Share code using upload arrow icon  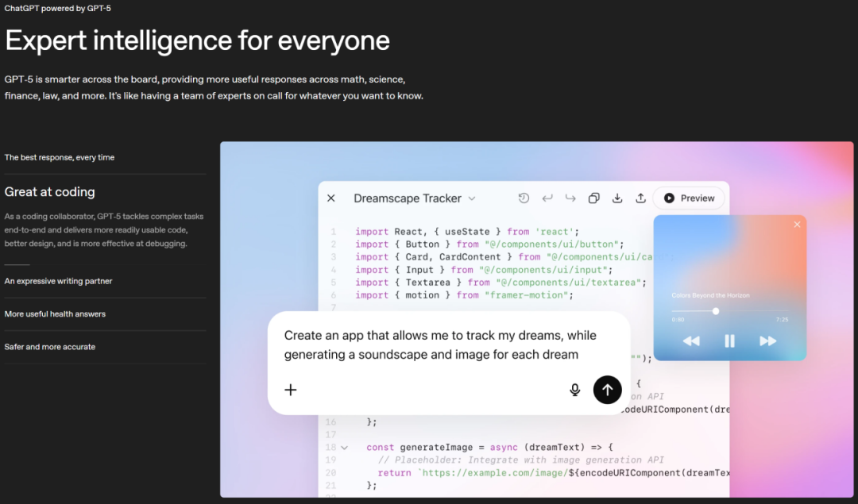[x=640, y=198]
